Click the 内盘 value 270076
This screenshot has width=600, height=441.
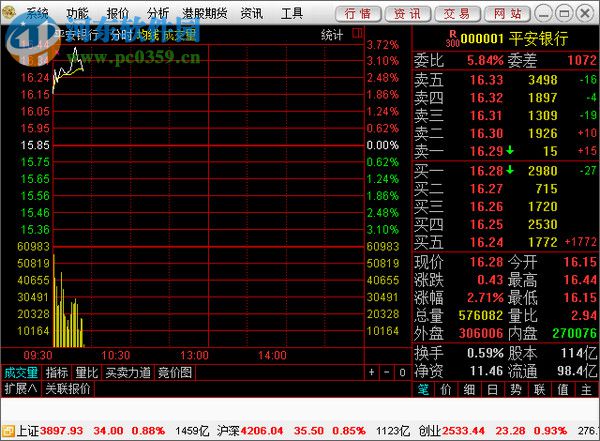574,333
